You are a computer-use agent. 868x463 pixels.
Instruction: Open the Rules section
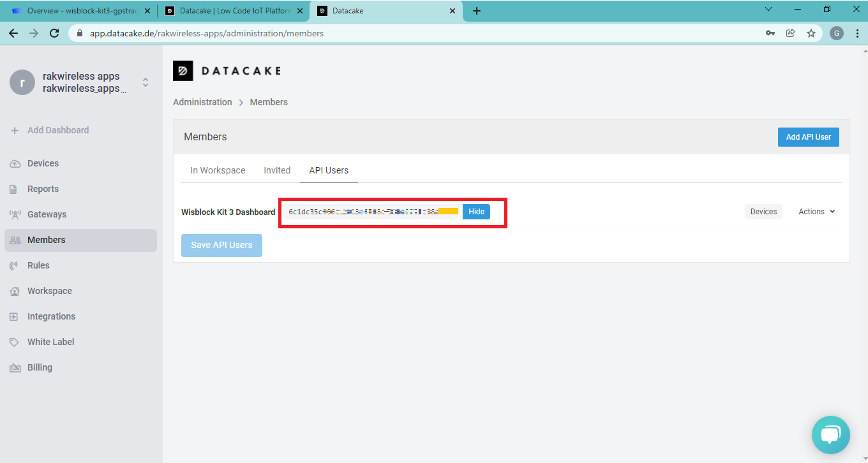38,265
